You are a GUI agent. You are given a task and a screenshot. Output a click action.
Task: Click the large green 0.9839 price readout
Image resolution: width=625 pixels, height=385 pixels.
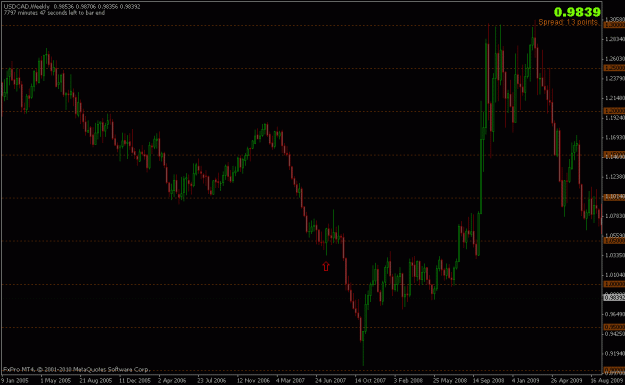click(577, 12)
